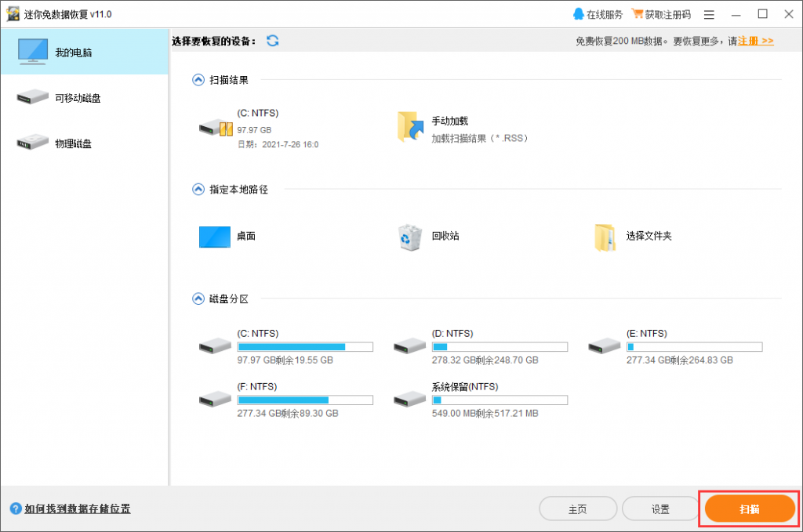The image size is (803, 532).
Task: Switch to the 可移动磁盘 tab
Action: 85,97
